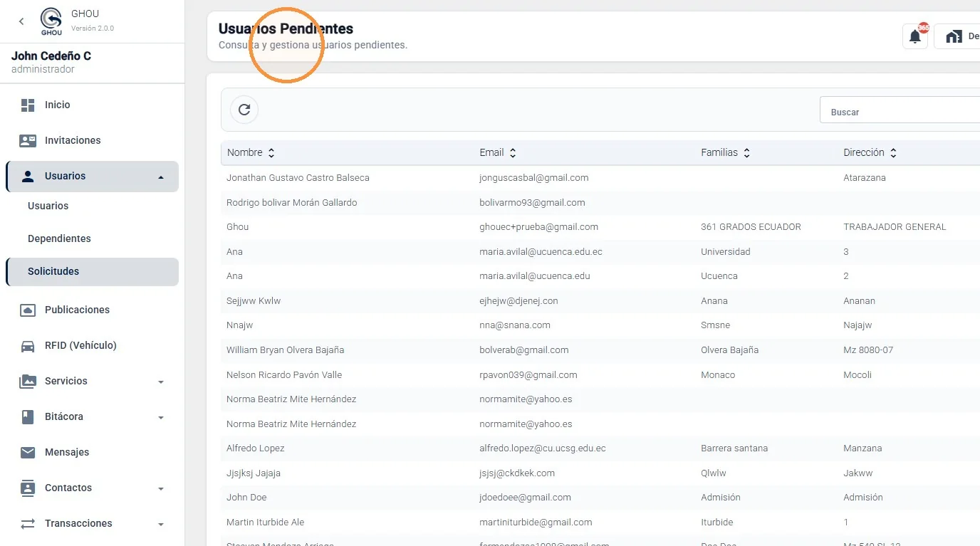Viewport: 980px width, 546px height.
Task: Click email bolivarmo93@gmail.com
Action: click(x=532, y=203)
